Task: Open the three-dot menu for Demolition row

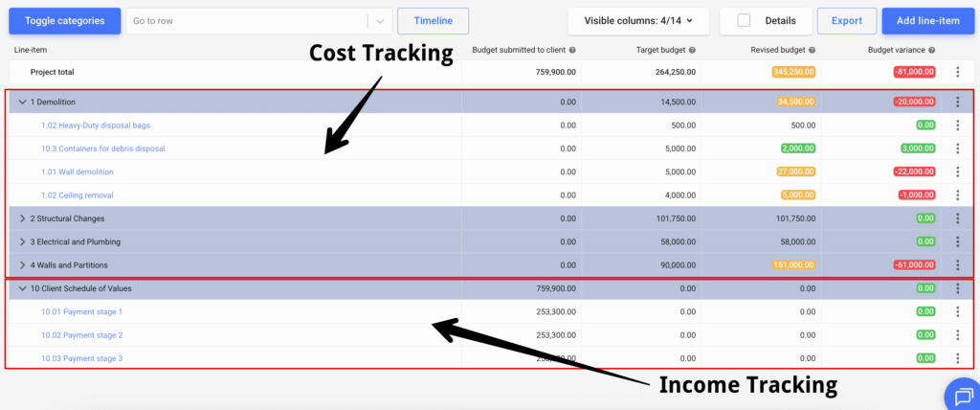Action: [x=957, y=102]
